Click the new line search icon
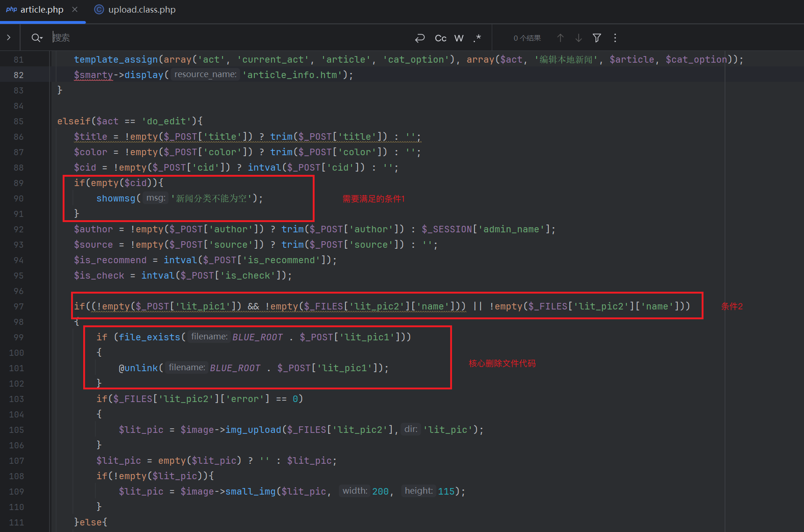 click(420, 38)
